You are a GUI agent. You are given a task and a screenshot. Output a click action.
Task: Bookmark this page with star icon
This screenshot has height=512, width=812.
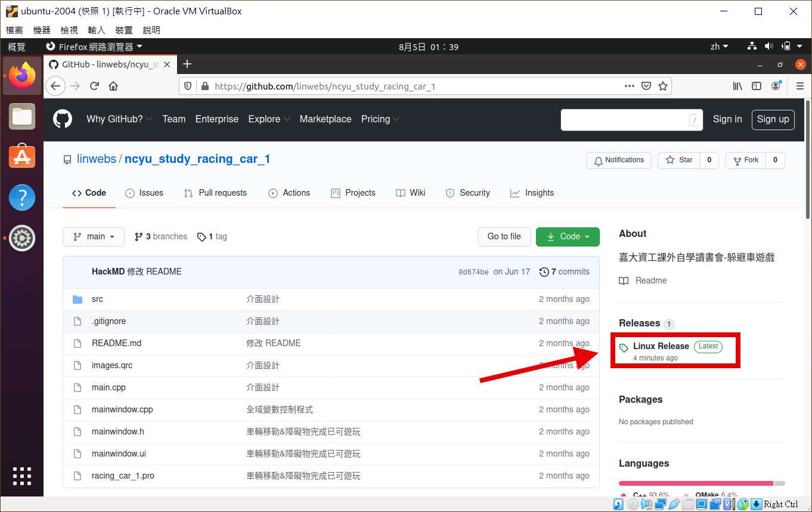tap(662, 86)
